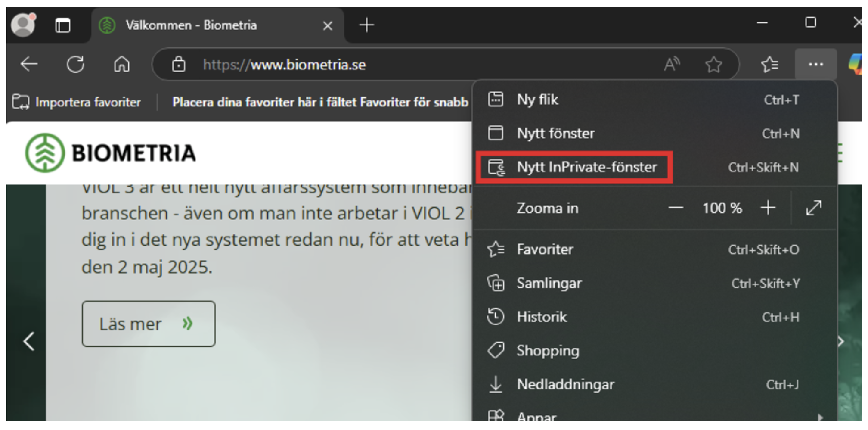
Task: Click the Biometria logo
Action: coord(111,153)
